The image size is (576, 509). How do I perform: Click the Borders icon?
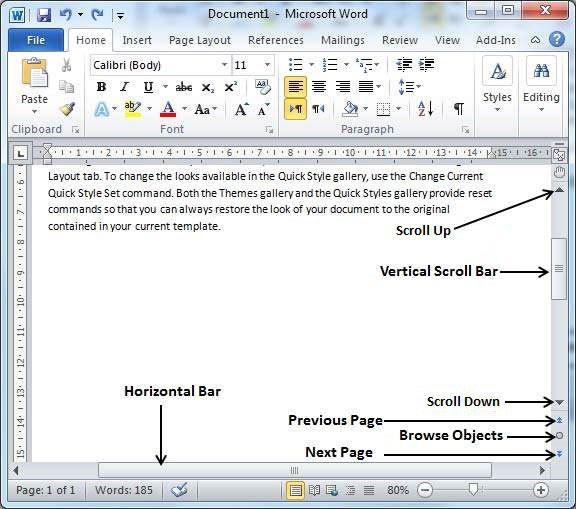click(383, 109)
